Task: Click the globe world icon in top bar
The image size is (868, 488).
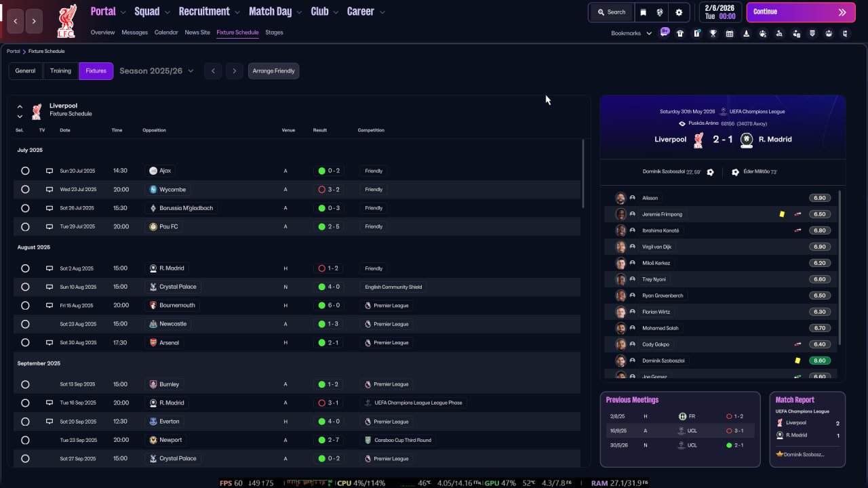Action: [660, 12]
